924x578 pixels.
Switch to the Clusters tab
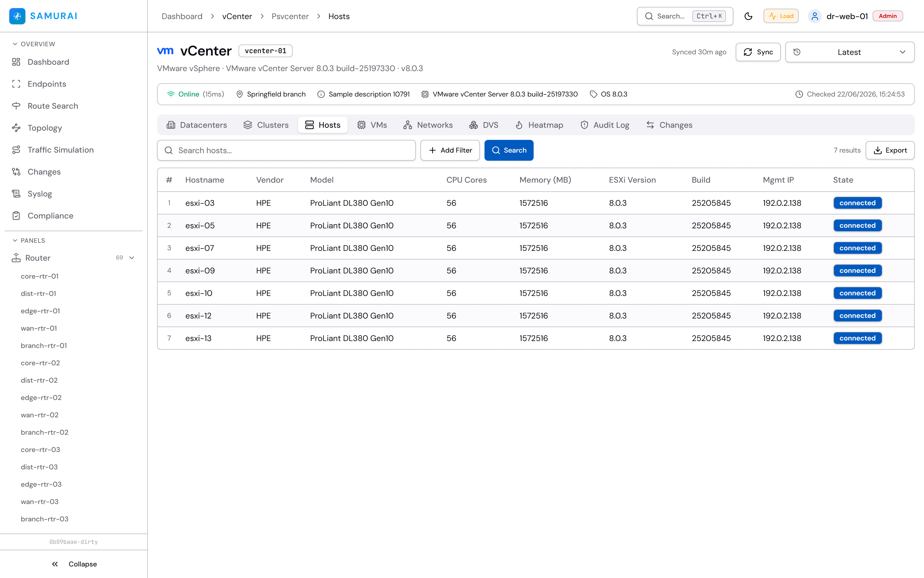click(266, 125)
